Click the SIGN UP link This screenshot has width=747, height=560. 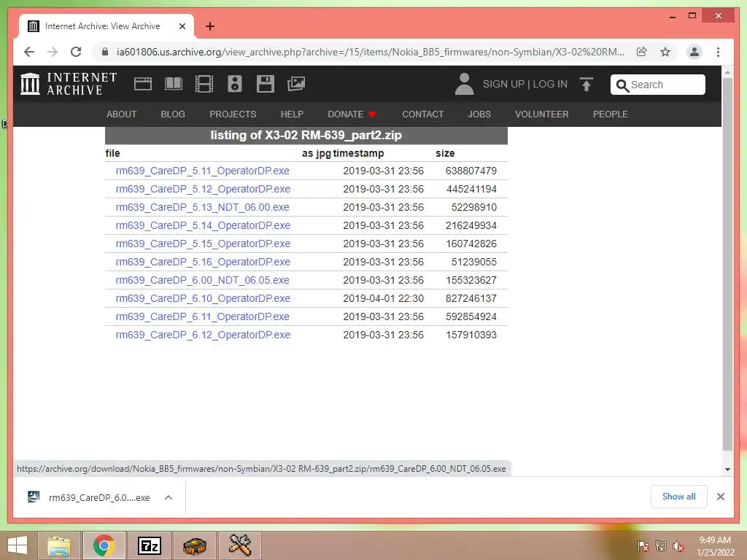[503, 85]
